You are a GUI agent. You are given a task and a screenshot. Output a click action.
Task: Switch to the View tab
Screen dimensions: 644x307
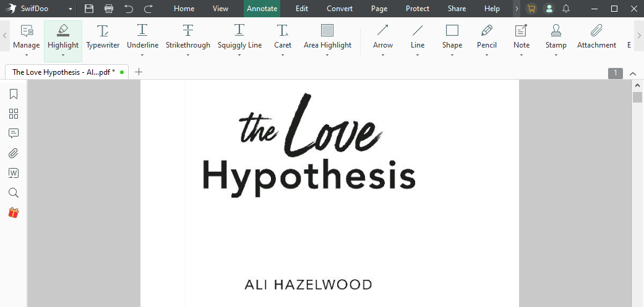click(x=221, y=9)
